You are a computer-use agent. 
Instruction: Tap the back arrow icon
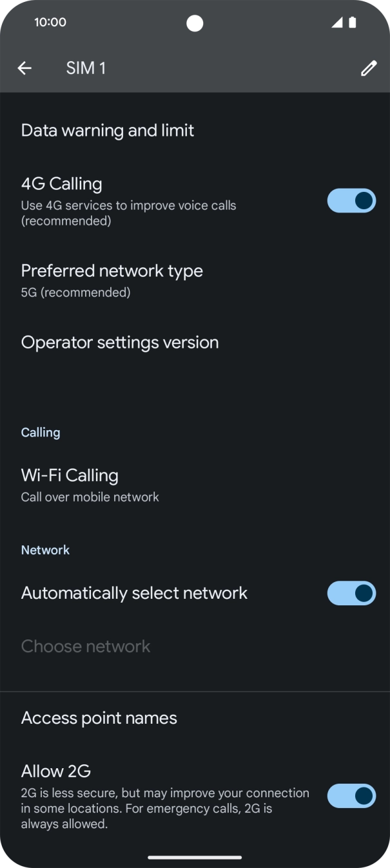pos(24,68)
